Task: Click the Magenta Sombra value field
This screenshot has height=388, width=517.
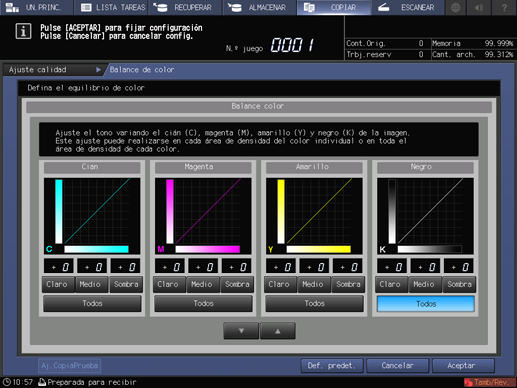Action: click(236, 266)
